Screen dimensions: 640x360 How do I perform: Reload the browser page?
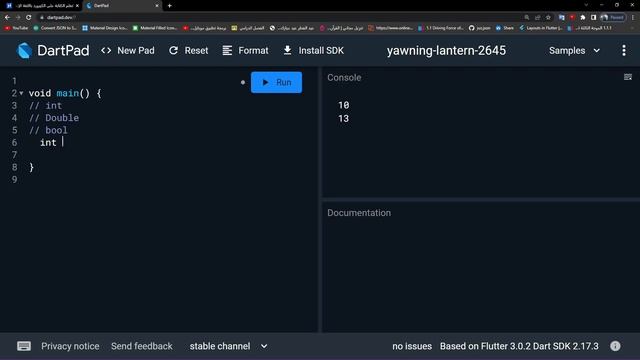click(x=29, y=17)
